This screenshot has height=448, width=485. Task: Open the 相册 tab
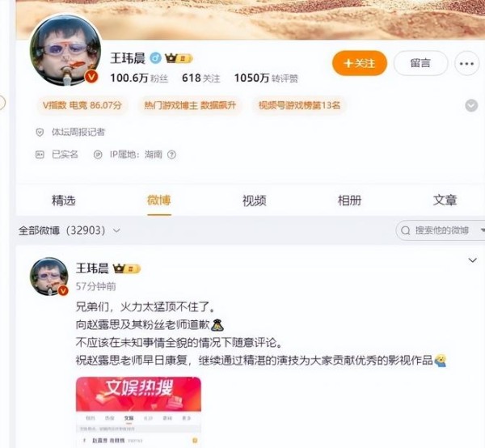tap(349, 201)
